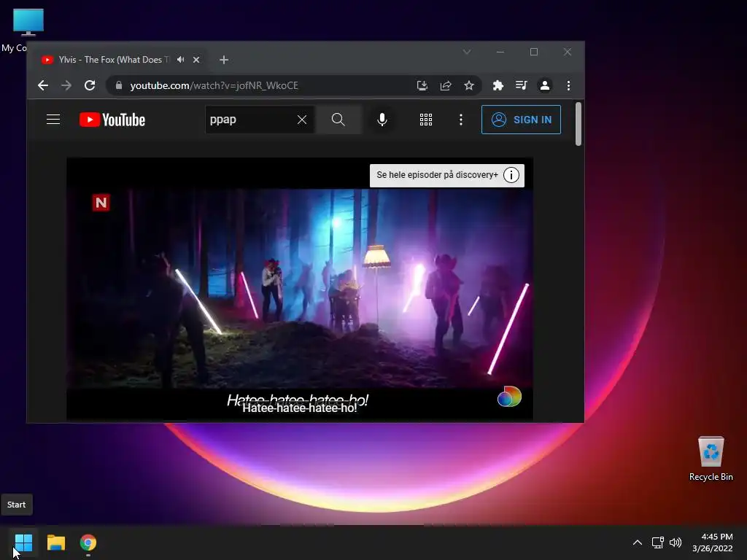Click the forward navigation arrow
The width and height of the screenshot is (747, 560).
tap(66, 86)
